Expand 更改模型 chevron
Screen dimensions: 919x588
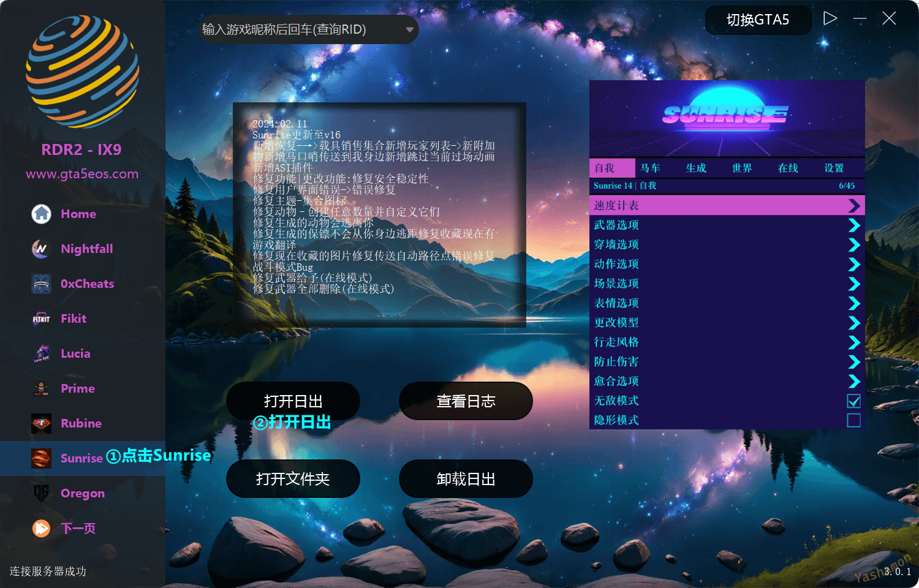point(854,323)
